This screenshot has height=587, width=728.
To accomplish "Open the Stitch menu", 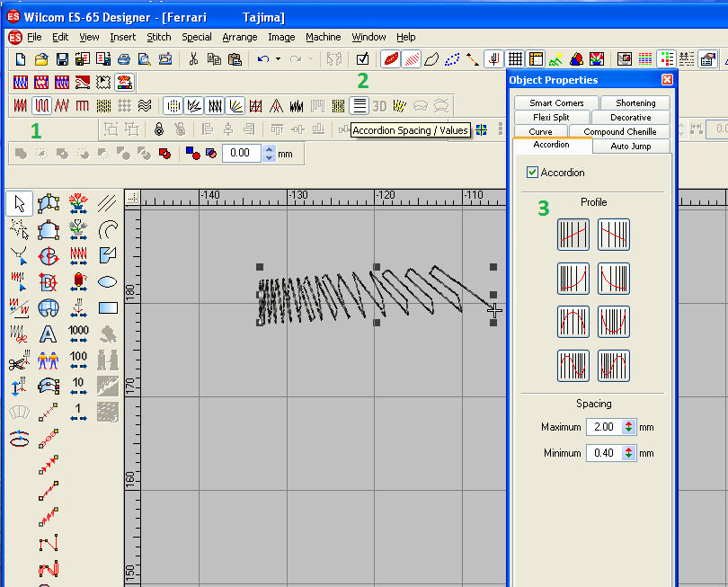I will [x=159, y=37].
